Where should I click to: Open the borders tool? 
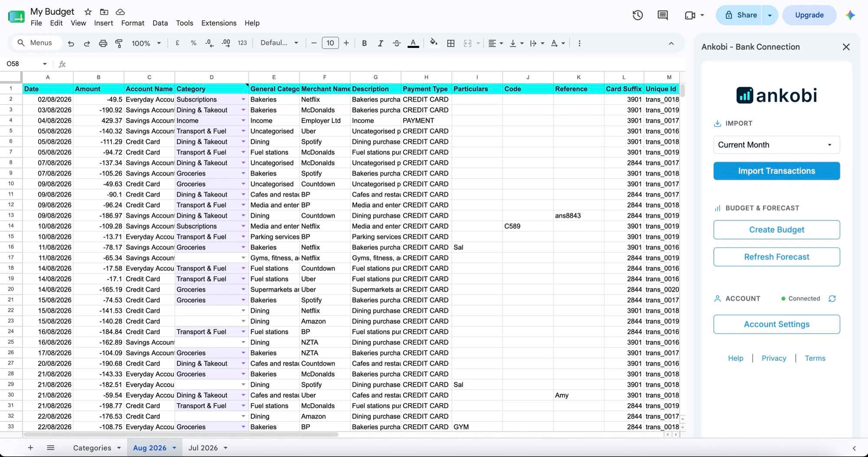click(451, 43)
